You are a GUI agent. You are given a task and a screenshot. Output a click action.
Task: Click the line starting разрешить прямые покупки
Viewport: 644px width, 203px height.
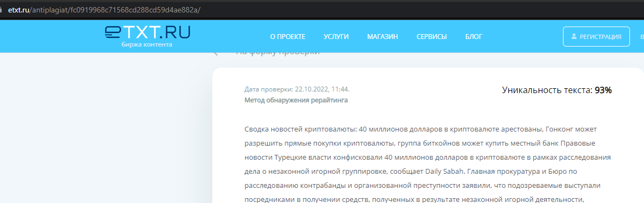tap(420, 143)
